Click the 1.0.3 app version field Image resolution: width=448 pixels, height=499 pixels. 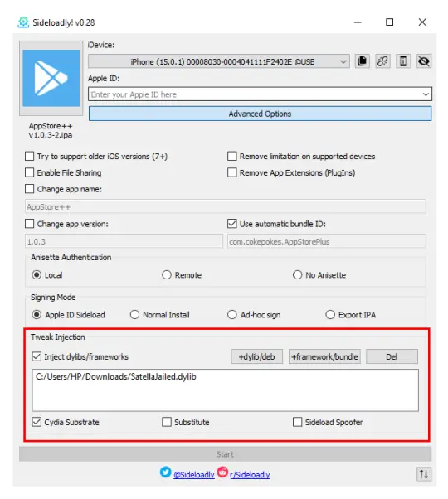124,241
